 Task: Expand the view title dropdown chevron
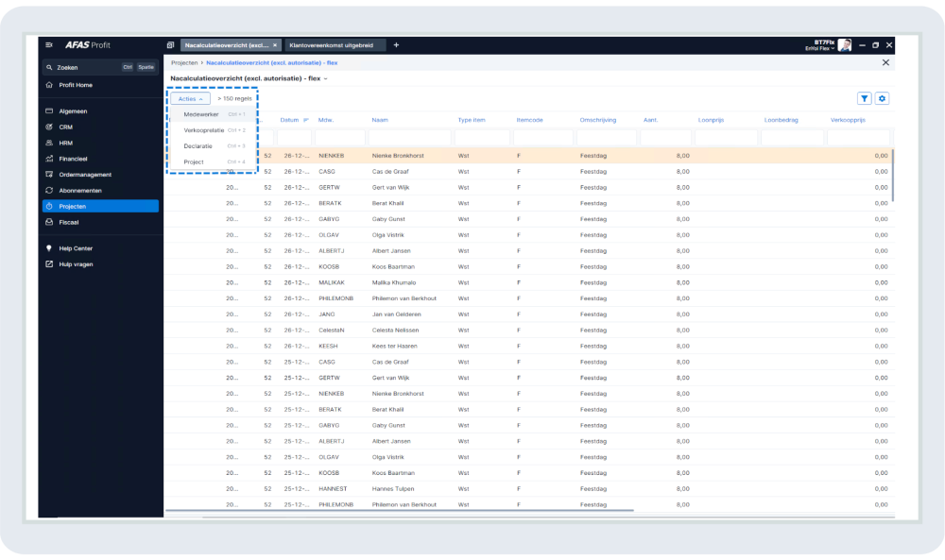325,79
